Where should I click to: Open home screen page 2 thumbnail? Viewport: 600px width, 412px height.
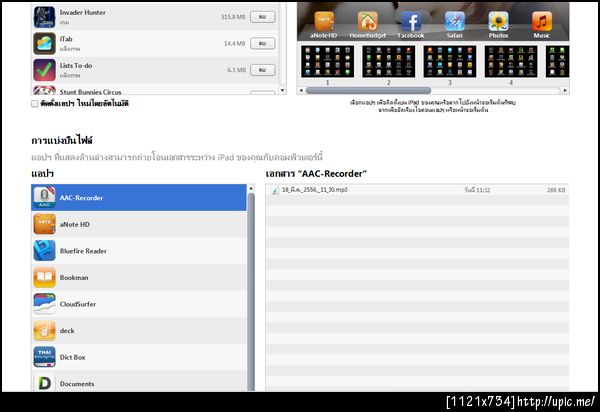pyautogui.click(x=389, y=61)
